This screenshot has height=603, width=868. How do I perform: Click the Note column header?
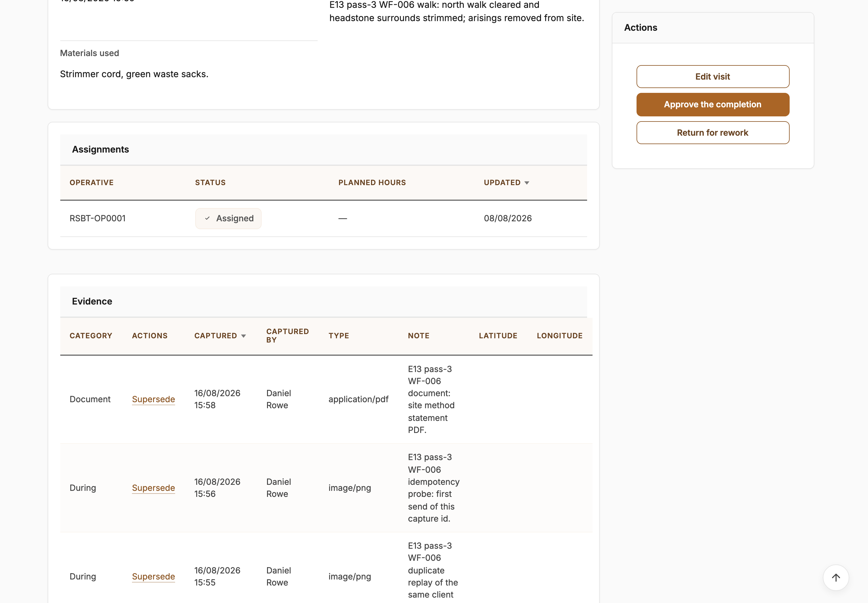tap(418, 336)
